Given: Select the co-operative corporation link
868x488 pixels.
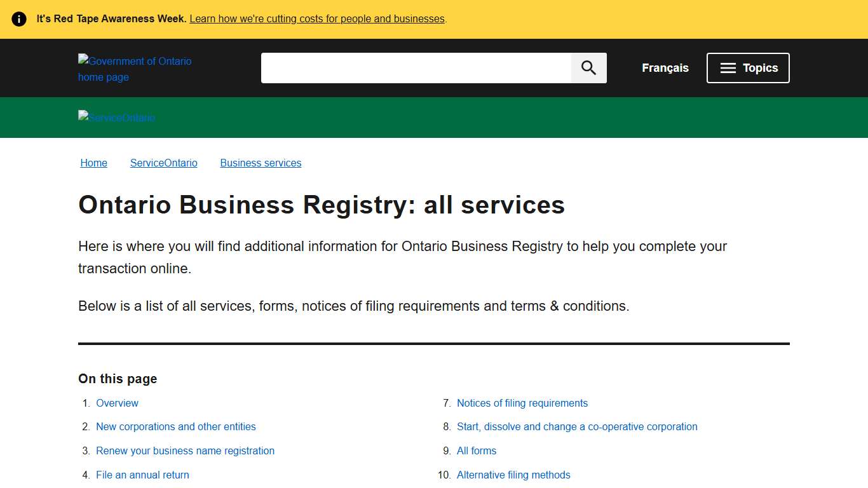Looking at the screenshot, I should pyautogui.click(x=577, y=426).
